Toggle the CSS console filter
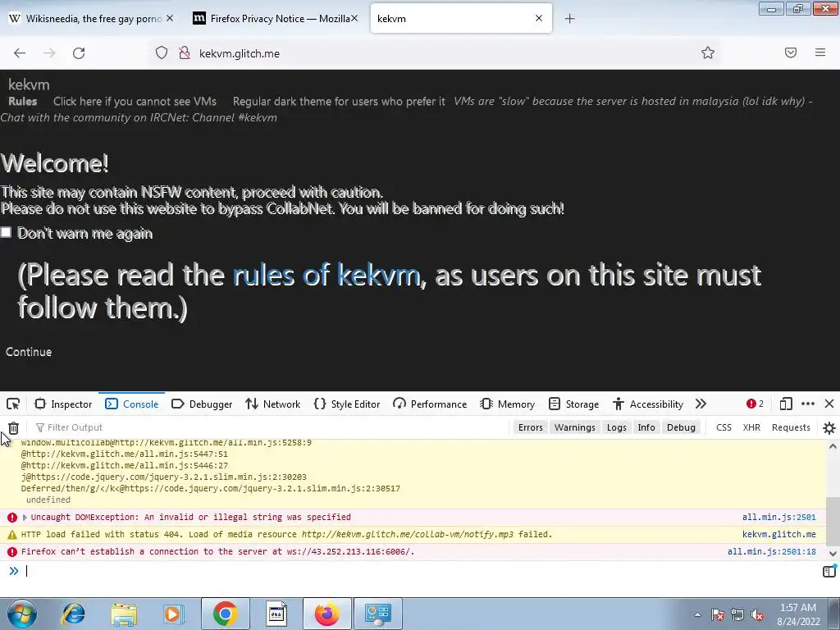This screenshot has width=840, height=630. tap(724, 427)
